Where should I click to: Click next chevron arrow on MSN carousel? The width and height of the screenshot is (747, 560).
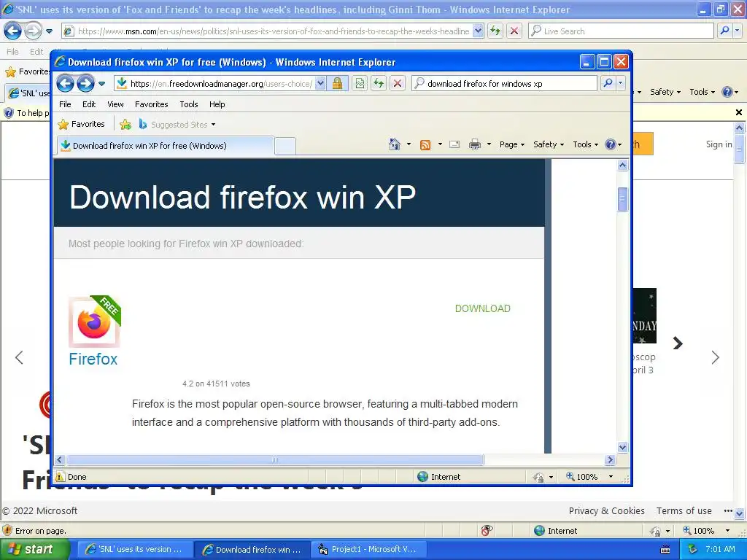[678, 343]
